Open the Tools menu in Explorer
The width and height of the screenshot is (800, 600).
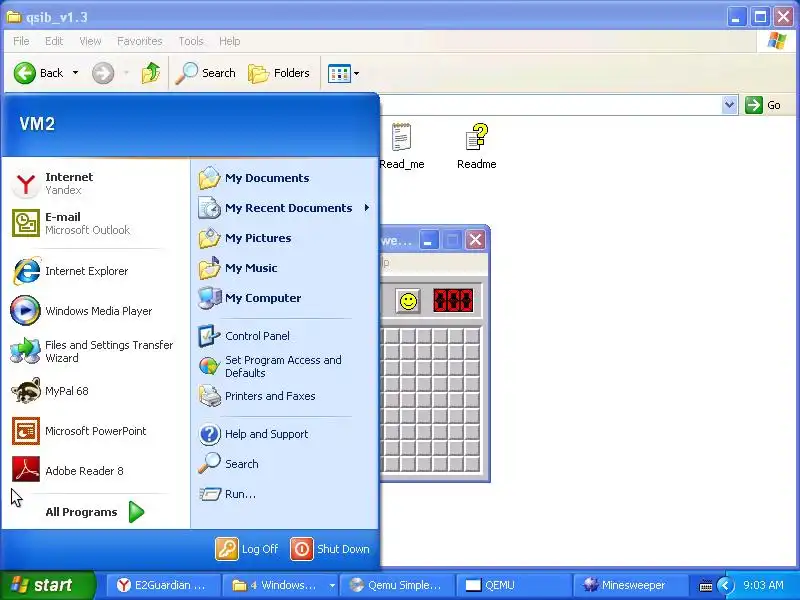(x=191, y=41)
